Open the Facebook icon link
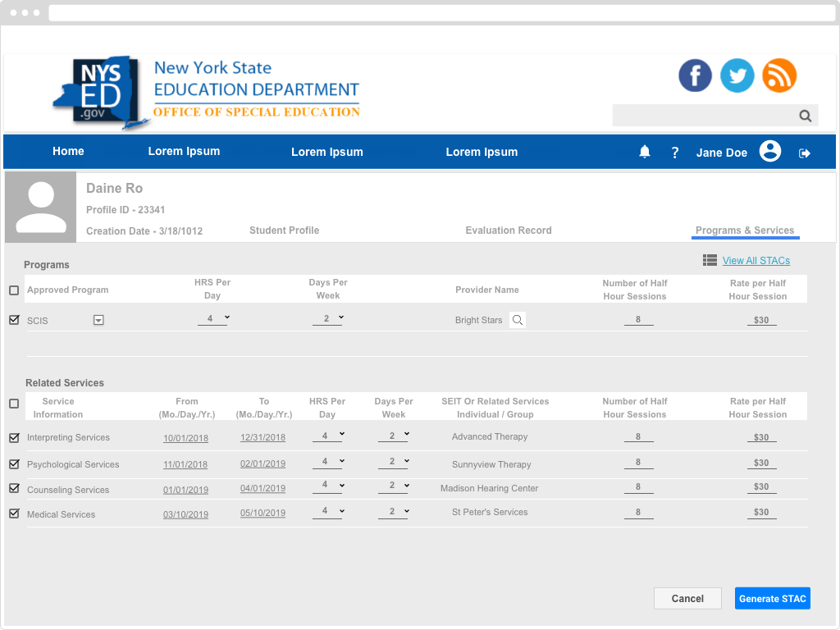This screenshot has width=840, height=630. [x=695, y=75]
